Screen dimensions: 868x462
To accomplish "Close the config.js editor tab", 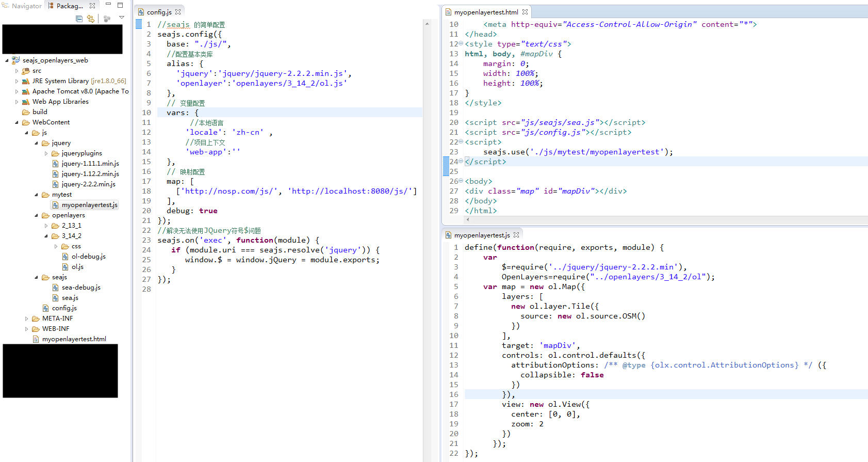I will pyautogui.click(x=178, y=11).
